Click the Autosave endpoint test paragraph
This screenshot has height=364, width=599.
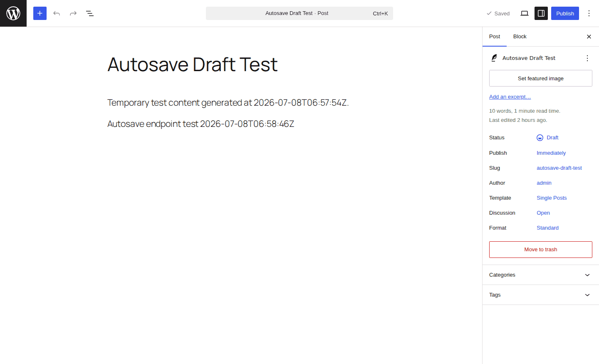click(201, 124)
